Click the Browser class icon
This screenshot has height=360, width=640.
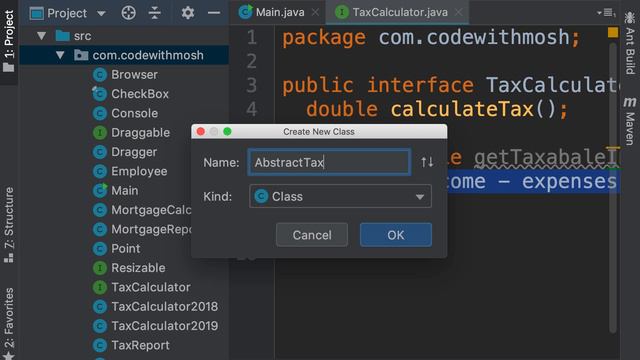(x=100, y=75)
